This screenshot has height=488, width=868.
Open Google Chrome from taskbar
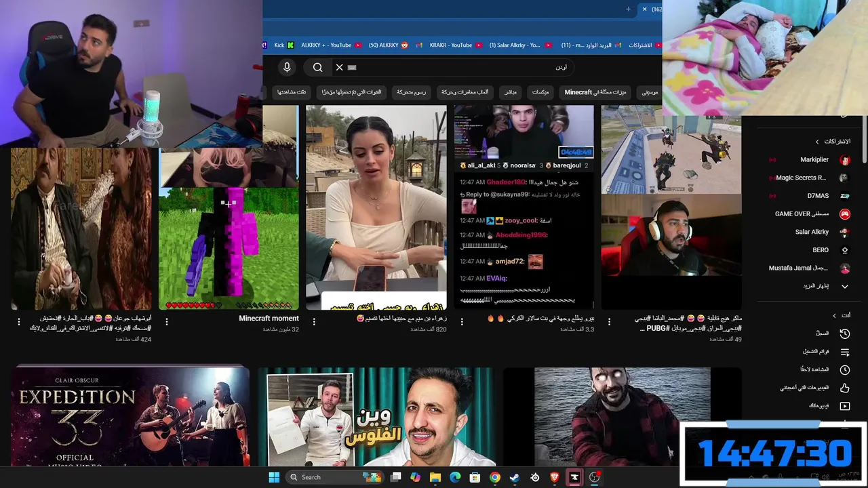[495, 477]
